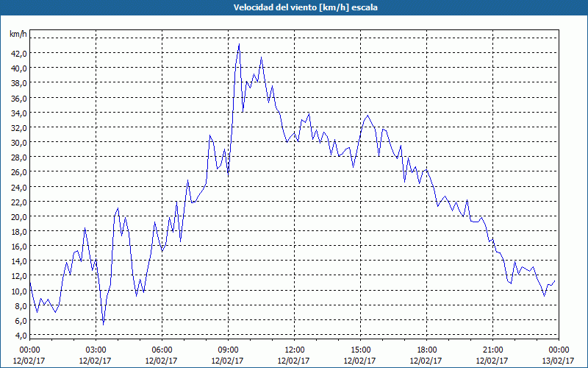Screen dimensions: 588x368
Task: Click the lowest dip after 03:00
Action: click(x=103, y=324)
